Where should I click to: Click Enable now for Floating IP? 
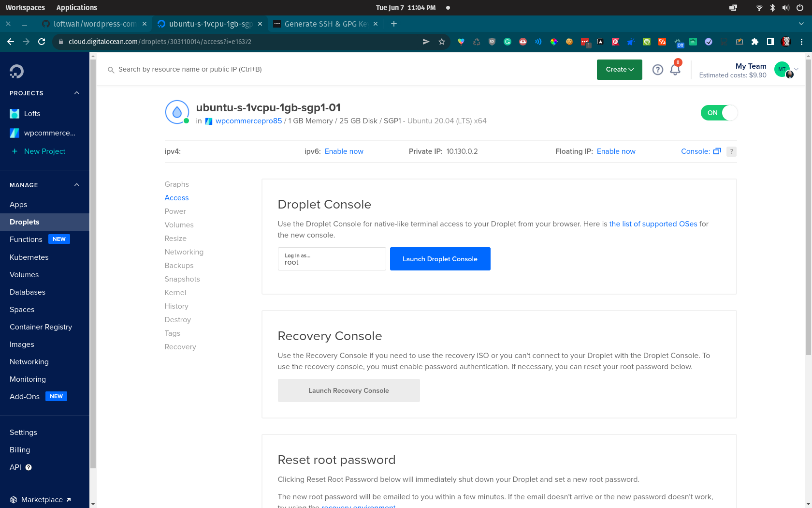coord(616,151)
